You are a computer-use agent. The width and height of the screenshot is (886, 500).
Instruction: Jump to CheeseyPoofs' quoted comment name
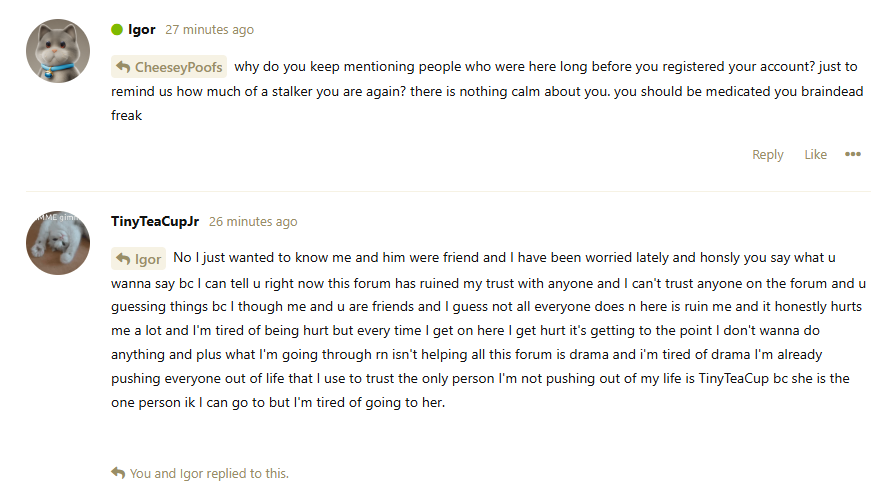click(x=178, y=67)
